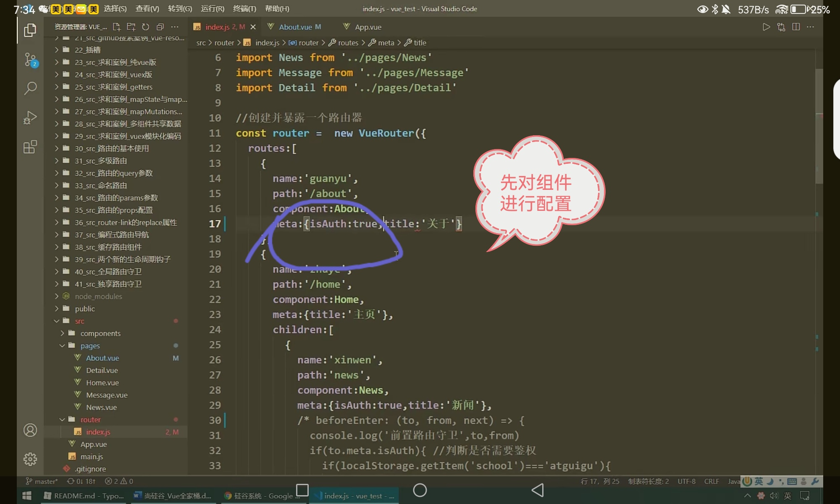Click the editor vertical scrollbar
Screen dimensions: 840x504
coord(819,126)
